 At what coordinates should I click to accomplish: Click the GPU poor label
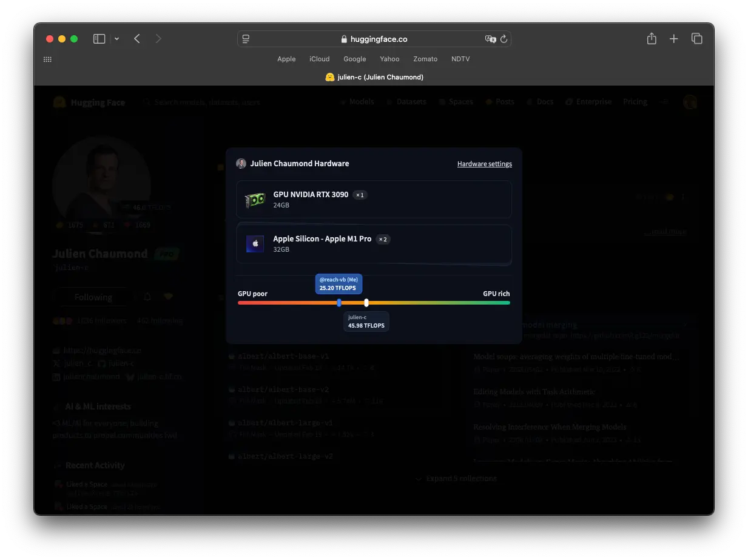coord(252,294)
